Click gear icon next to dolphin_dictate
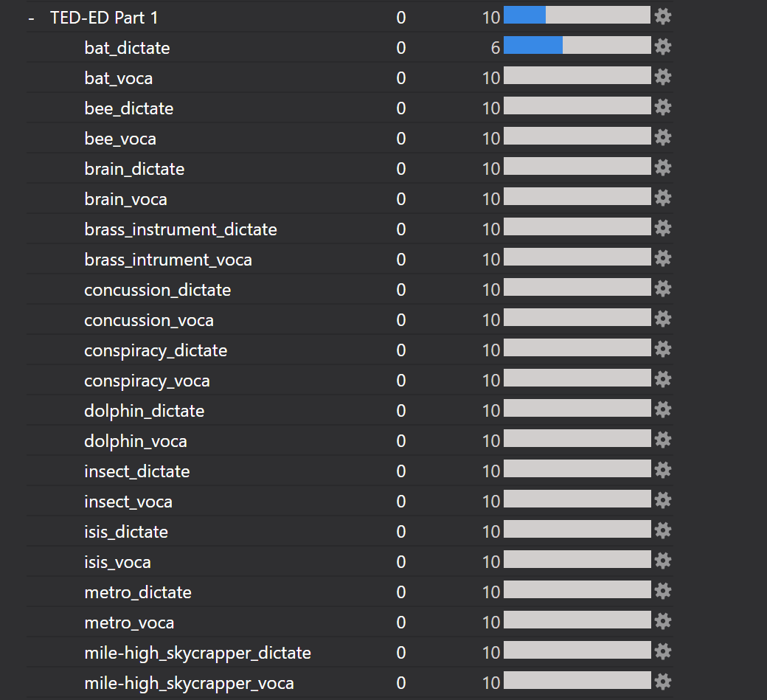This screenshot has width=767, height=700. click(x=662, y=410)
